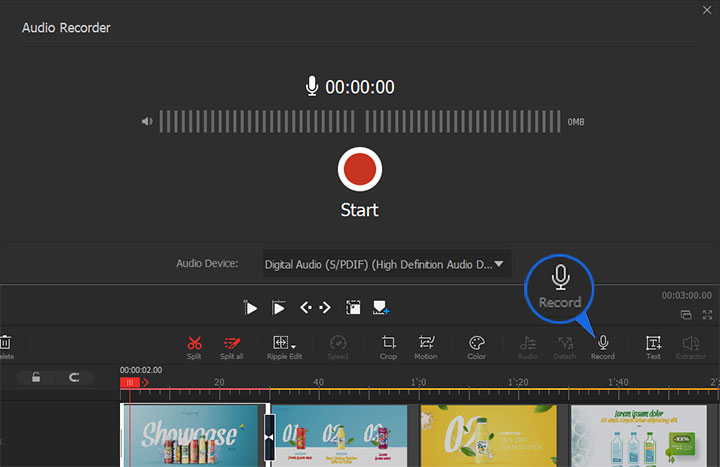Select the Showcase clip thumbnail
The height and width of the screenshot is (467, 720).
click(192, 435)
